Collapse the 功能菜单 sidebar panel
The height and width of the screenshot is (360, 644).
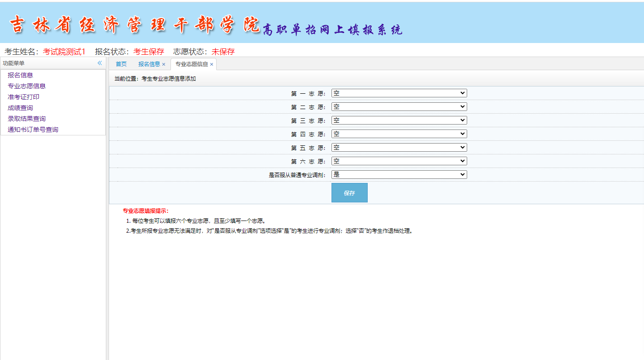click(100, 63)
